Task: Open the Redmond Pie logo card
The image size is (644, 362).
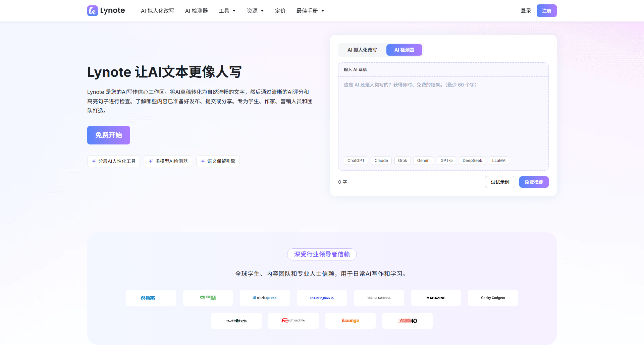Action: point(293,321)
